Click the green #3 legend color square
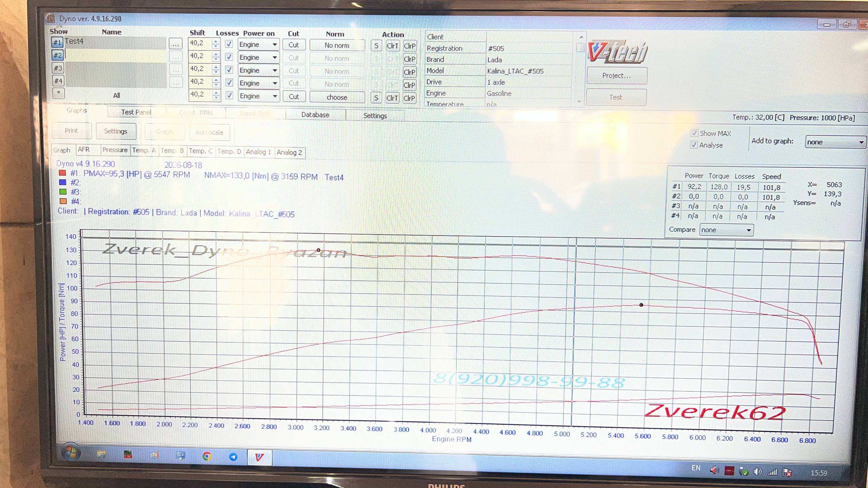Screen dimensions: 868x488 63,191
